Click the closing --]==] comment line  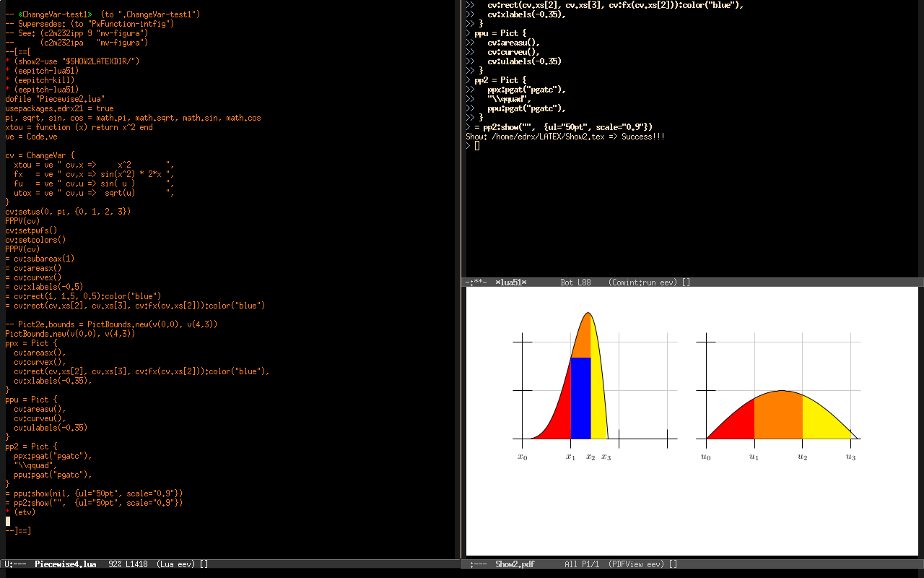click(x=18, y=531)
